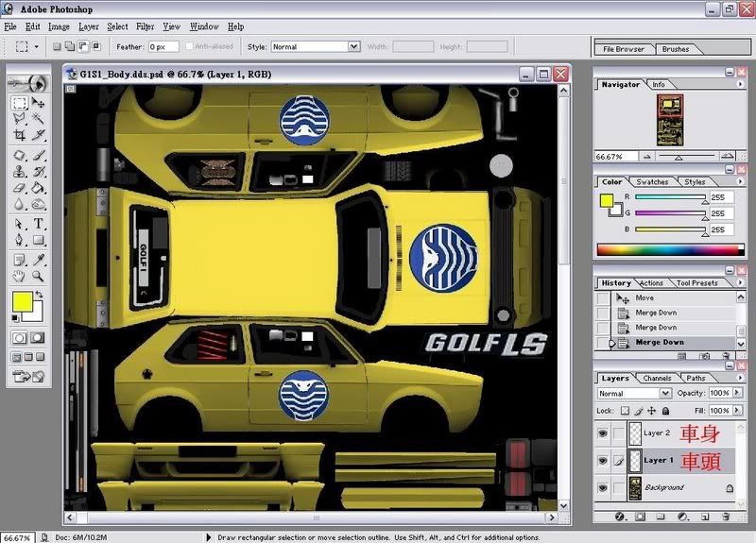This screenshot has height=543, width=756.
Task: Enable the Anti-aliased checkbox
Action: click(189, 46)
